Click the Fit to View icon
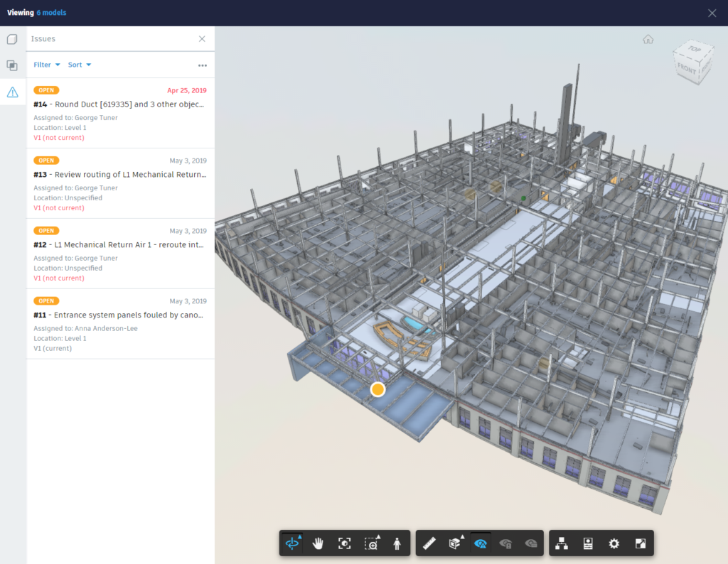Image resolution: width=728 pixels, height=564 pixels. 344,543
